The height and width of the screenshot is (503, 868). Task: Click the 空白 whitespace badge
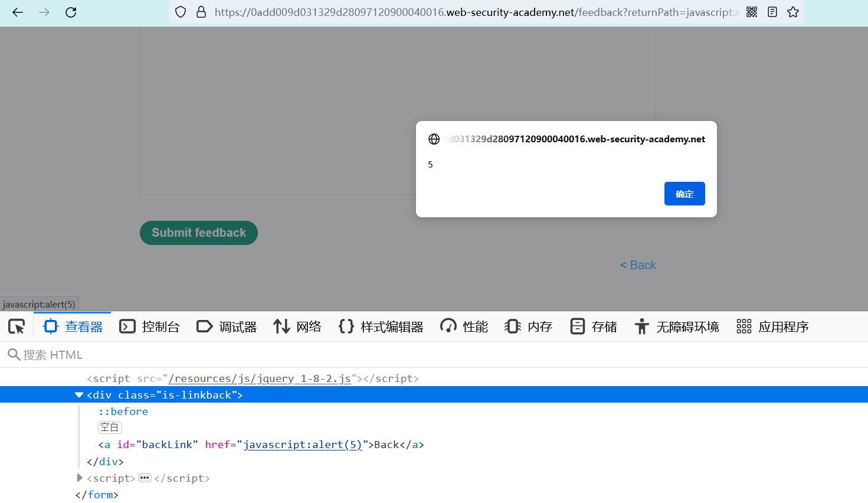point(110,427)
